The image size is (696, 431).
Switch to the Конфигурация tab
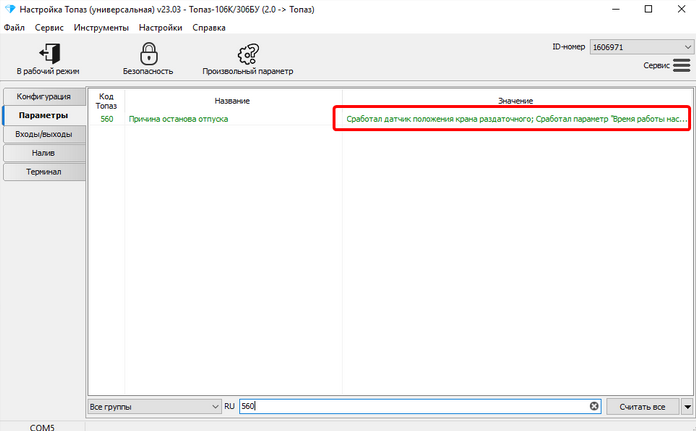tap(44, 96)
